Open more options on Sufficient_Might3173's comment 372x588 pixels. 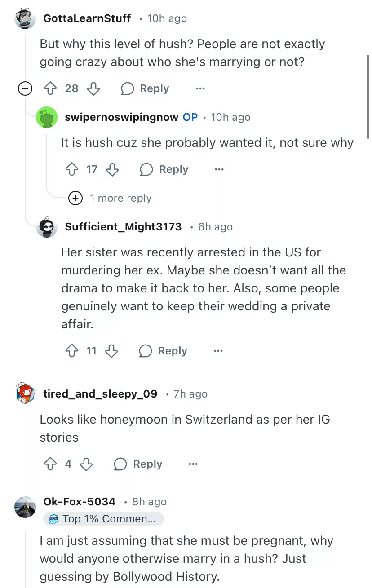(x=218, y=351)
